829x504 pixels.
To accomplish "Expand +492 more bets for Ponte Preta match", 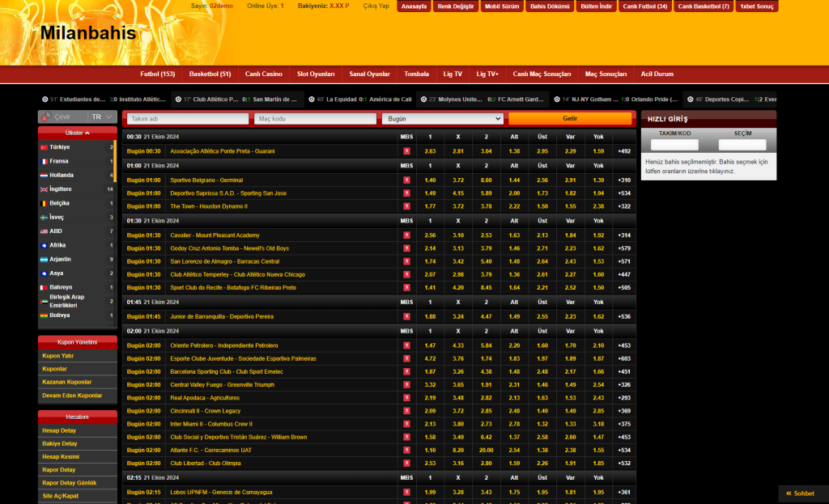I will click(623, 151).
